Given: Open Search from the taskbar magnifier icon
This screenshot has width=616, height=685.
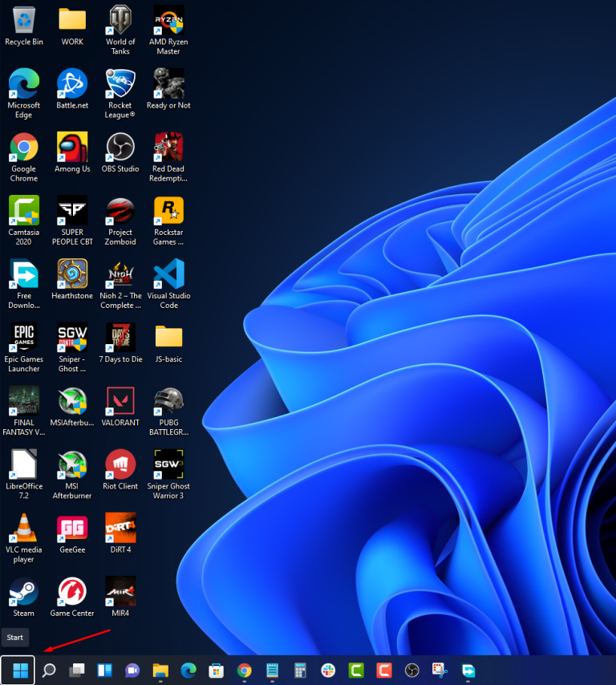Looking at the screenshot, I should 49,670.
